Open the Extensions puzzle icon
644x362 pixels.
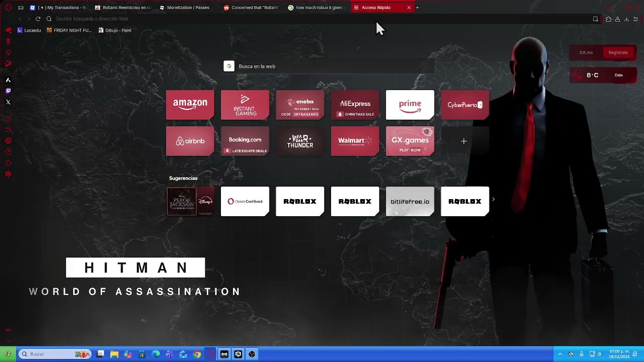(608, 19)
